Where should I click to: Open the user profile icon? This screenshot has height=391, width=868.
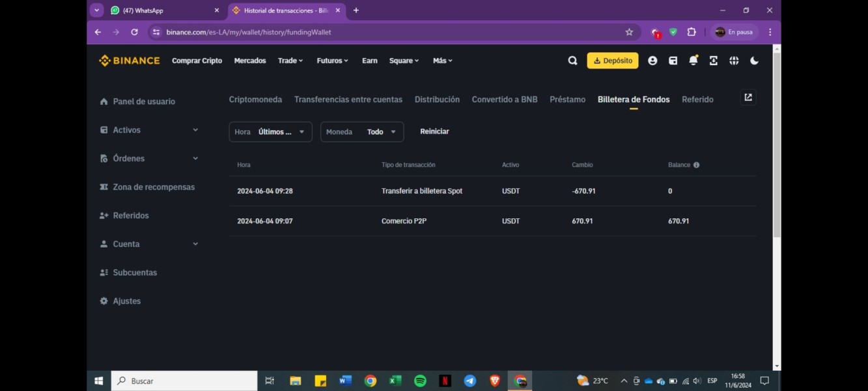pos(652,61)
